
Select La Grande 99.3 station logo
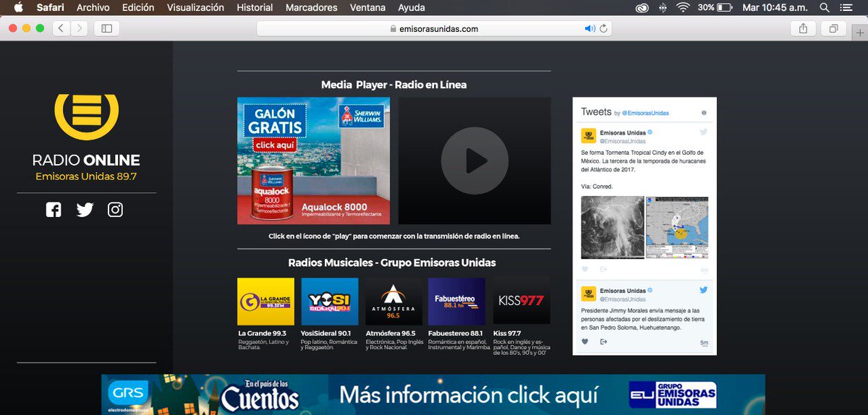[265, 301]
